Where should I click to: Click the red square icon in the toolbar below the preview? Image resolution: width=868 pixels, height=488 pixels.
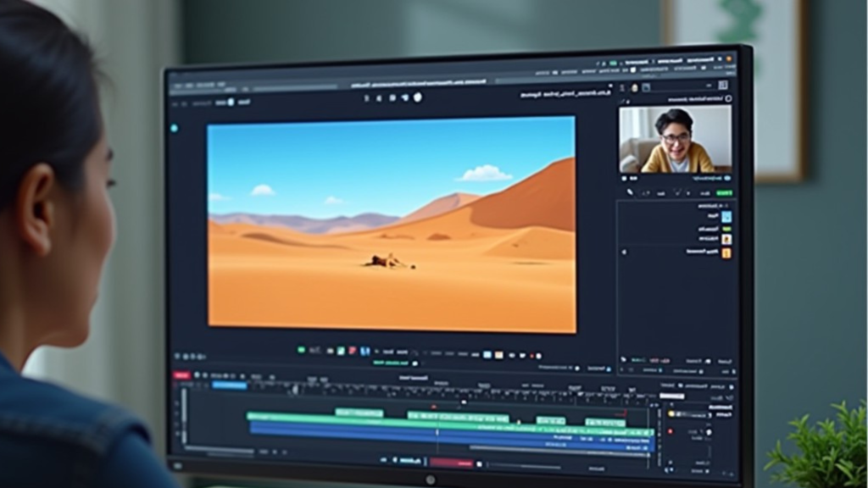point(353,351)
